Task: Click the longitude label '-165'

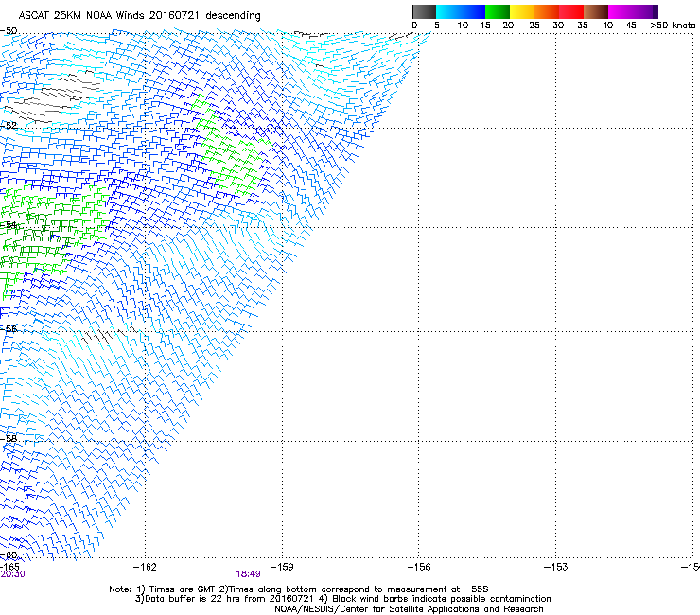Action: point(9,567)
